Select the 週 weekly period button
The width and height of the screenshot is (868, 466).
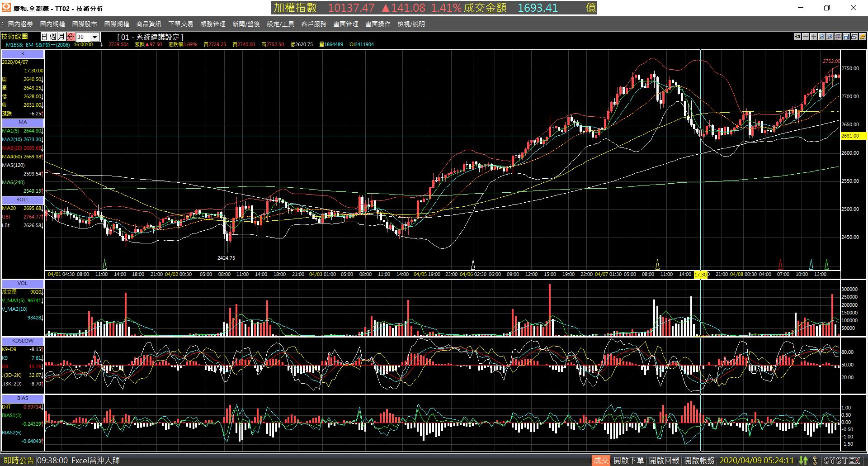(53, 37)
